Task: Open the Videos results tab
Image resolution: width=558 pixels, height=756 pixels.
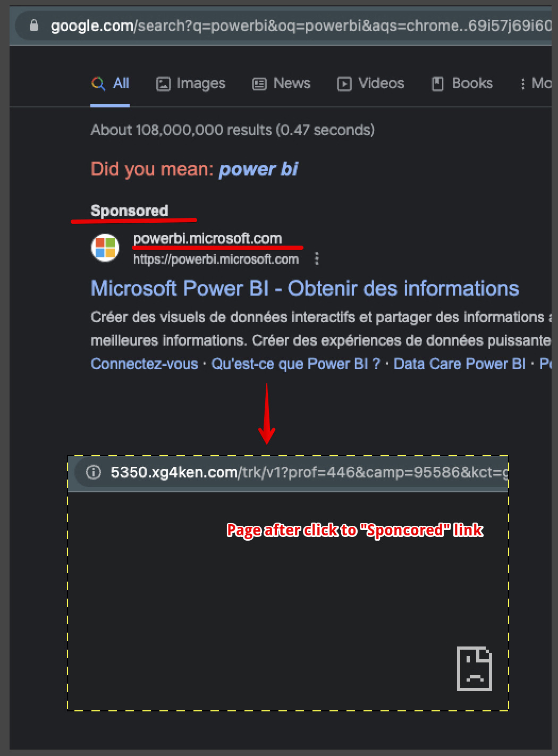Action: [370, 83]
